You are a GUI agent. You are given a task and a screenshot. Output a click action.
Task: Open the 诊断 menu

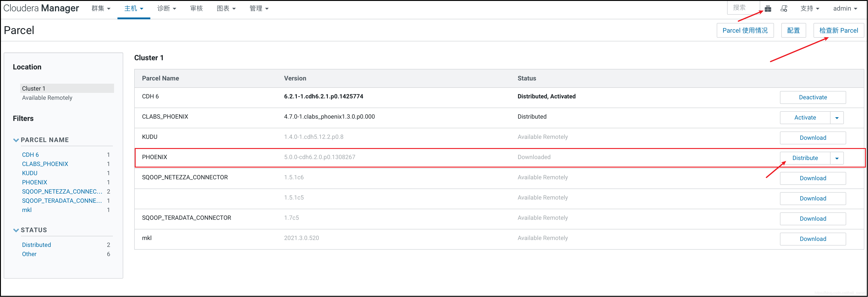[166, 9]
